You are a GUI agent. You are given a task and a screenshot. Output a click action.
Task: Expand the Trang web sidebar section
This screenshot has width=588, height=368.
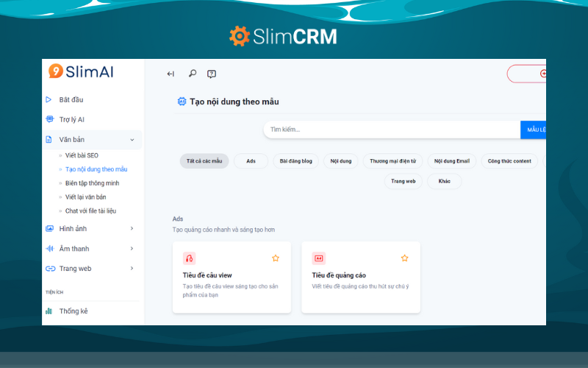click(132, 269)
